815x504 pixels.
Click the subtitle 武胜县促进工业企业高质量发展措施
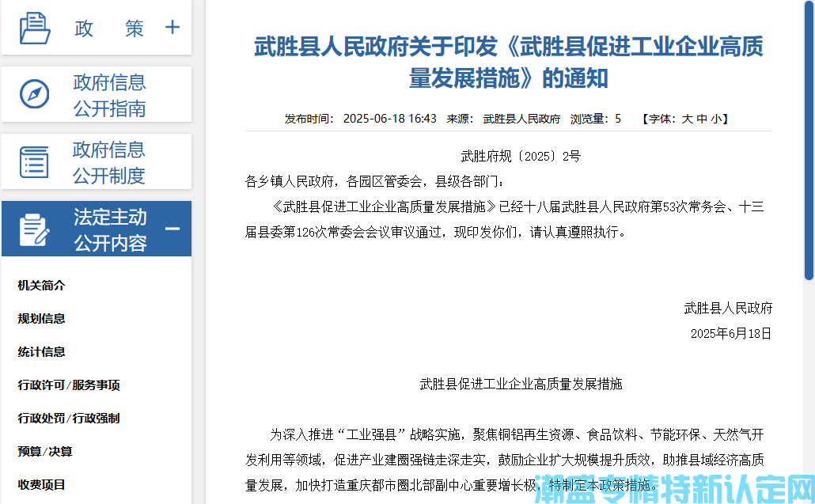(x=521, y=384)
